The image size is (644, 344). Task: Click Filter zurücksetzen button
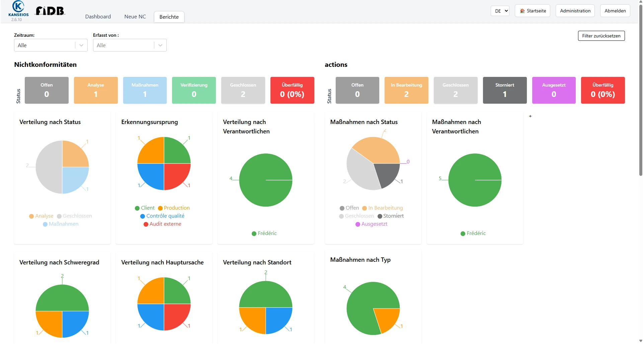pyautogui.click(x=601, y=36)
